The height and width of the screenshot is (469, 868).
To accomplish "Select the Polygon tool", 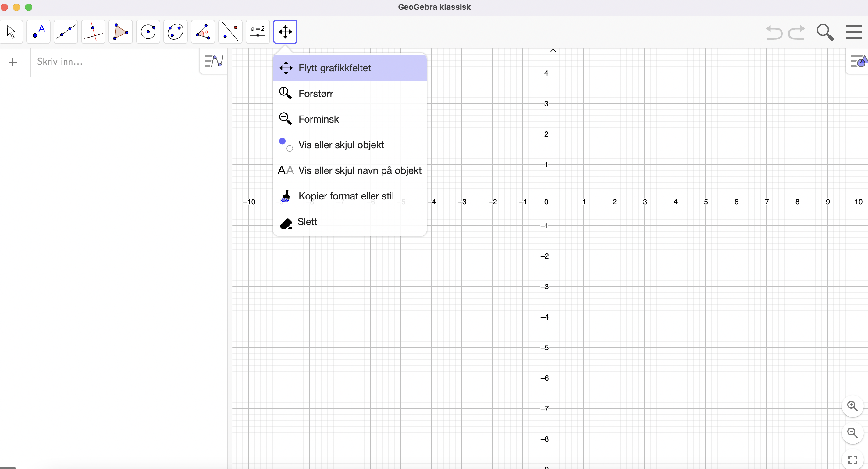I will (x=121, y=32).
